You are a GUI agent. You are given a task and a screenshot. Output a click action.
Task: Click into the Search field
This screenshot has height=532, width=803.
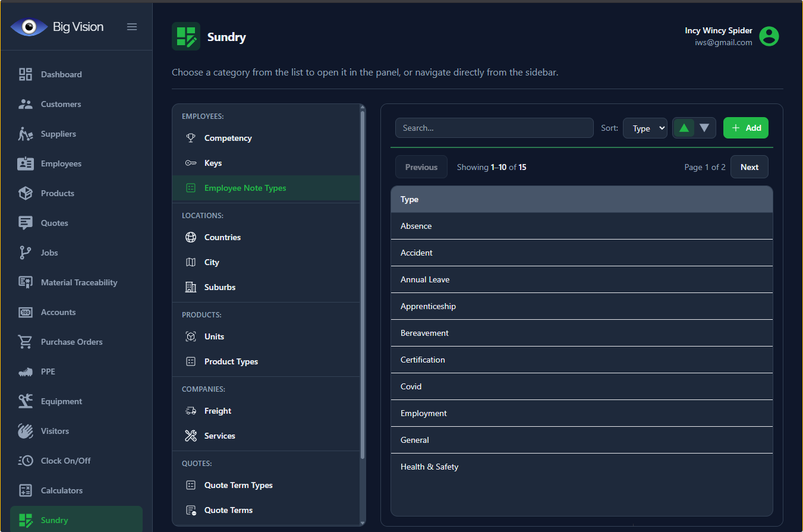[494, 128]
